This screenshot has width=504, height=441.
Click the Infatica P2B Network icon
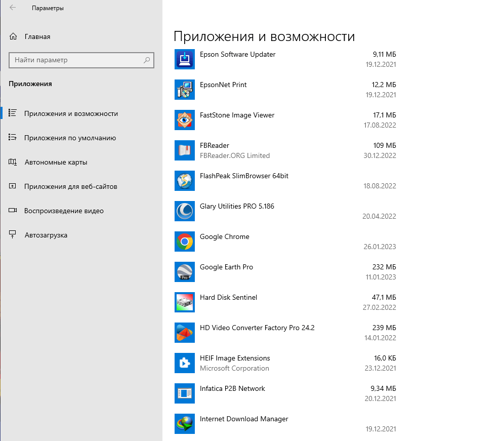tap(185, 393)
